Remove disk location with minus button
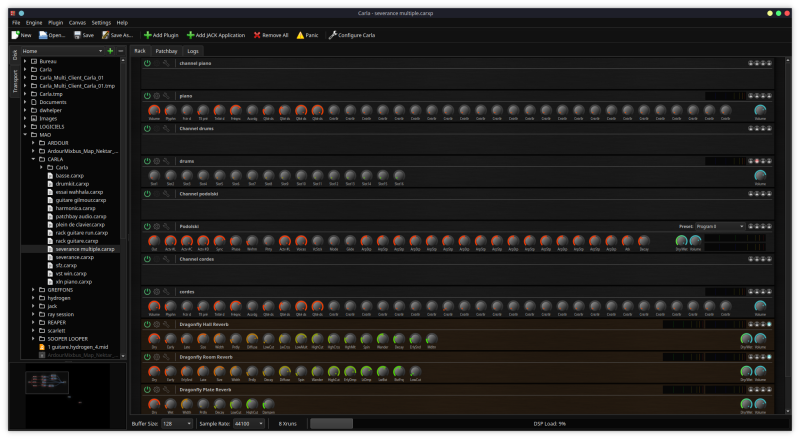The height and width of the screenshot is (439, 800). point(121,51)
